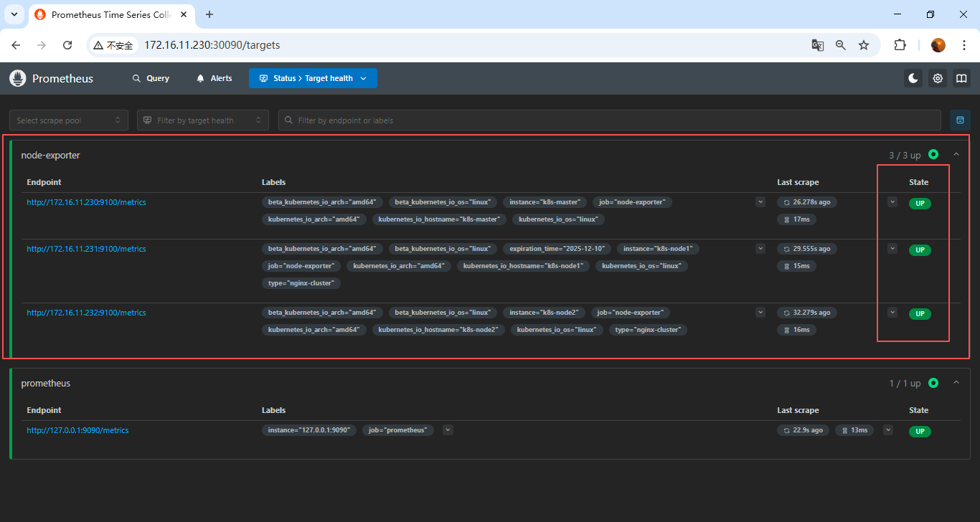The image size is (980, 522).
Task: Open the Filter by target health dropdown
Action: pos(203,120)
